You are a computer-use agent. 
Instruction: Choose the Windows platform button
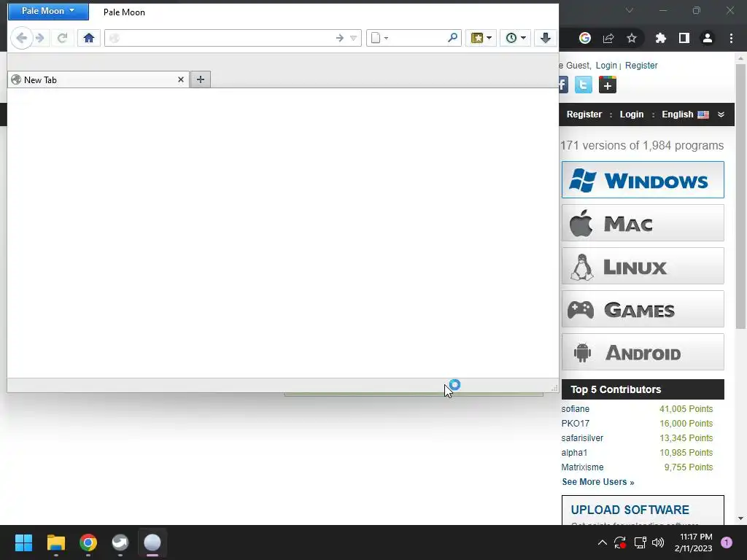tap(643, 180)
